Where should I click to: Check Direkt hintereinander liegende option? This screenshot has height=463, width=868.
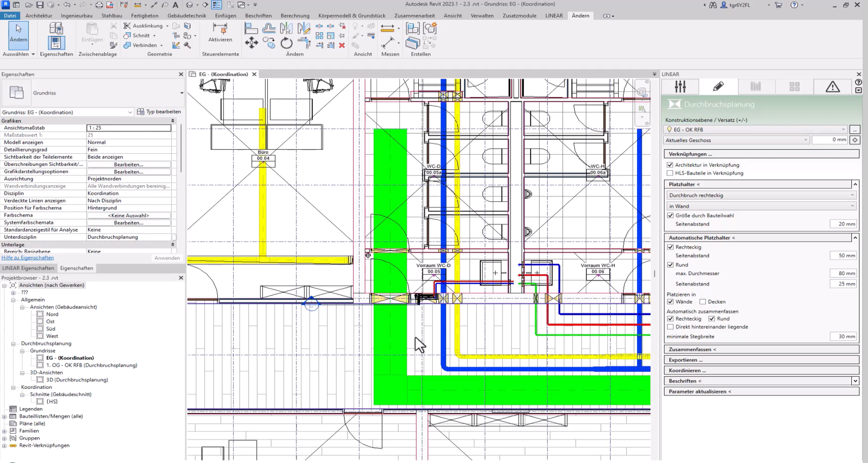coord(670,327)
